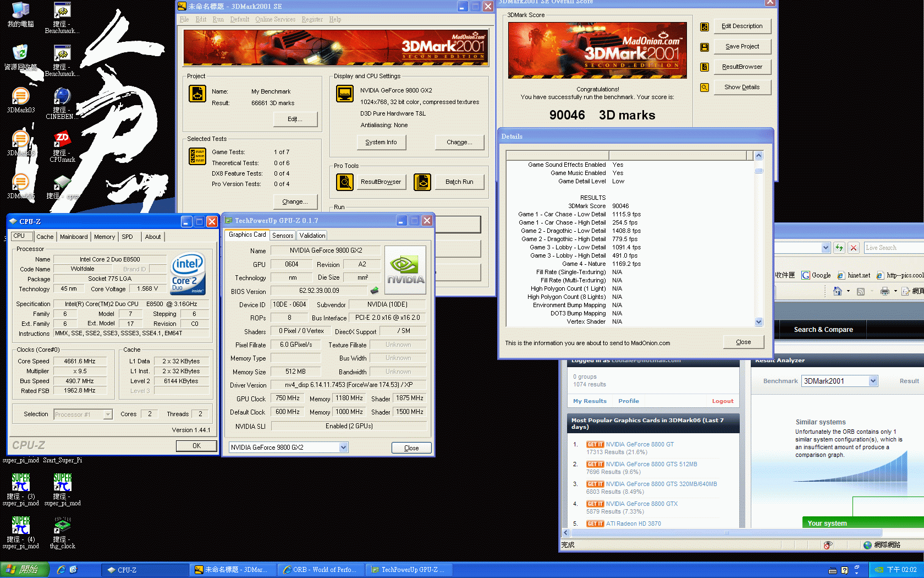Open the Recycle Bin desktop icon

coord(20,57)
